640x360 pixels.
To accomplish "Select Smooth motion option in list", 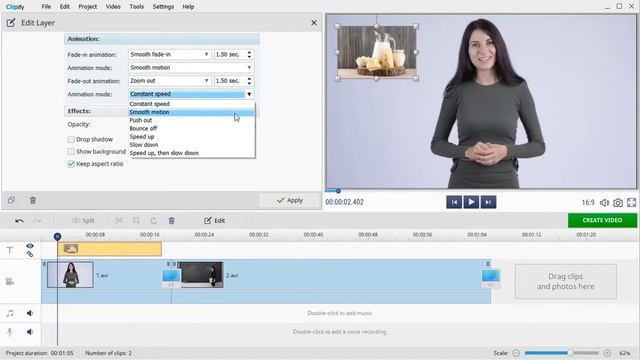I will 192,112.
